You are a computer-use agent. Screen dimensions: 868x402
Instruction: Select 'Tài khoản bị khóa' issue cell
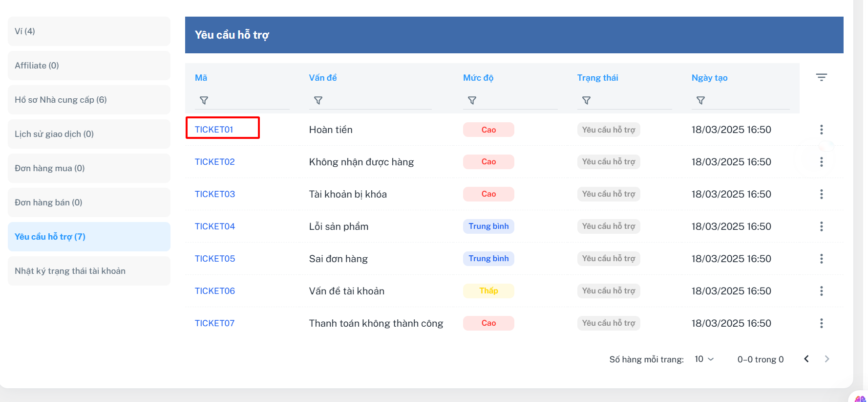[348, 194]
